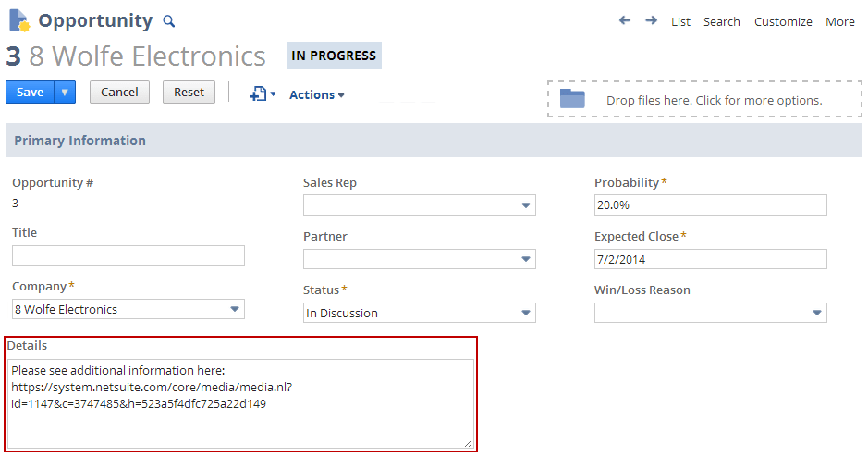Click the Probability field showing 20.0%

click(710, 205)
